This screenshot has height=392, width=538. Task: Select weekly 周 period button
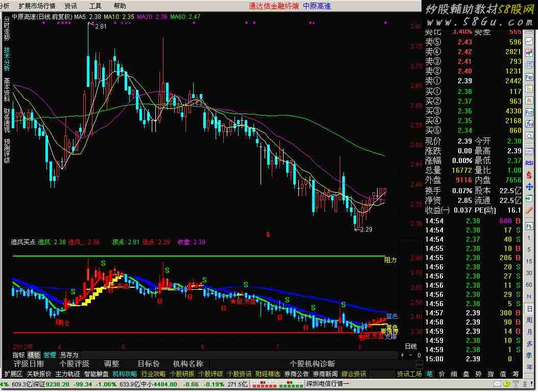click(x=529, y=320)
